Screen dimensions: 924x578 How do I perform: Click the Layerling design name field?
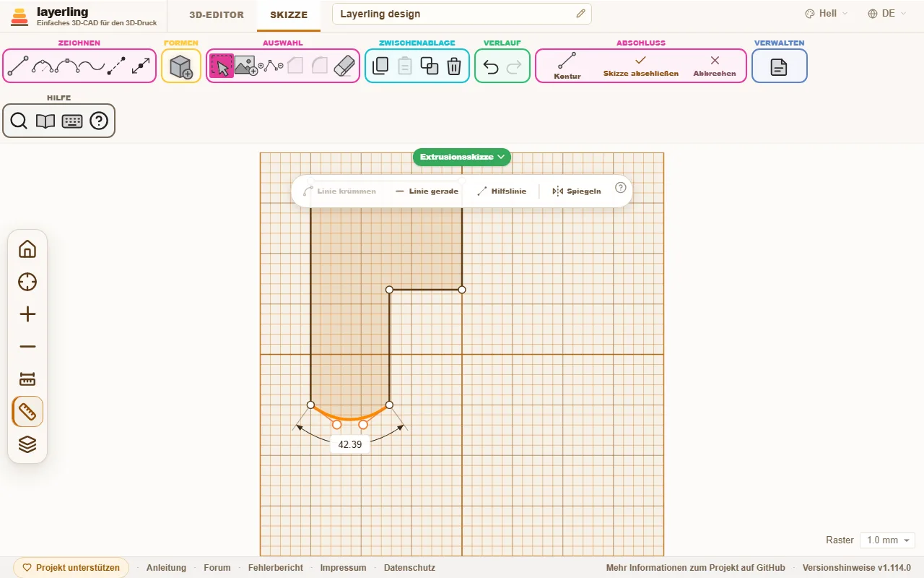coord(462,14)
